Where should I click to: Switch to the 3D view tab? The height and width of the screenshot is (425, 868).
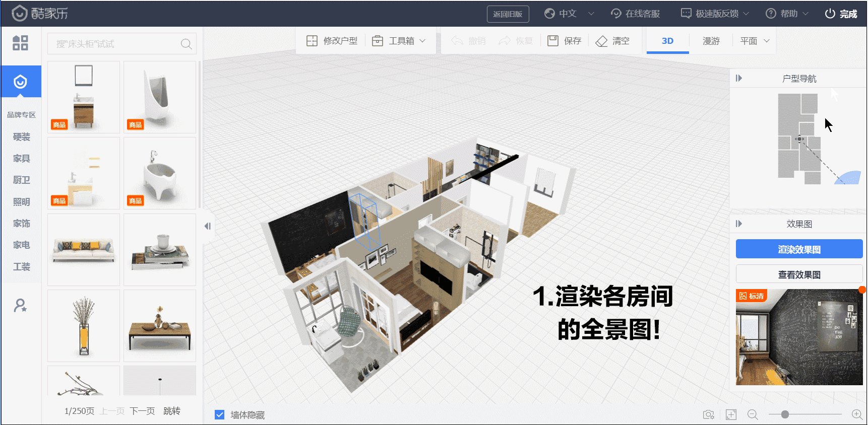point(667,41)
